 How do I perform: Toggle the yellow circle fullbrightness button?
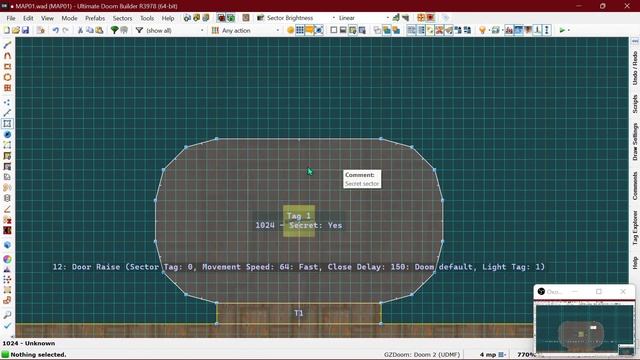point(291,30)
